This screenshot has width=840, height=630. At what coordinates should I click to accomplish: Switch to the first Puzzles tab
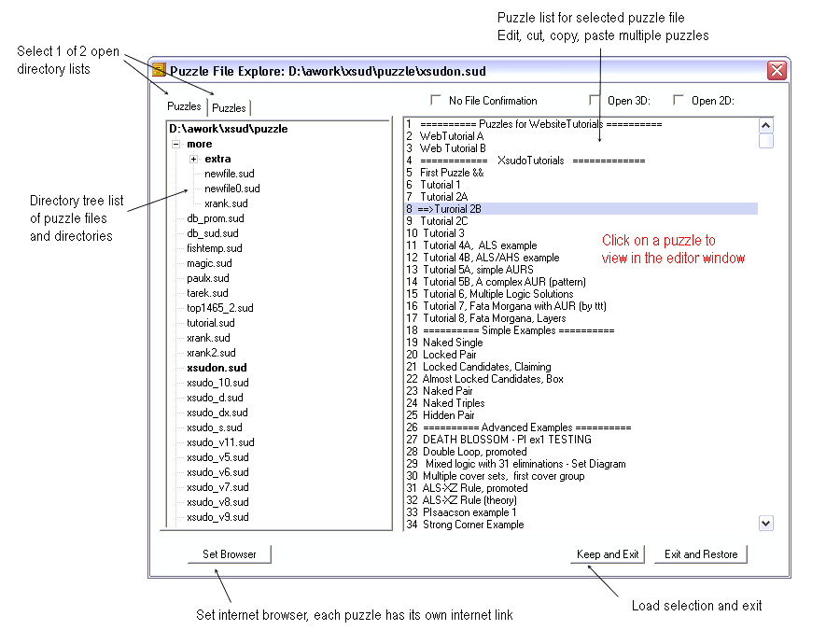[x=184, y=106]
